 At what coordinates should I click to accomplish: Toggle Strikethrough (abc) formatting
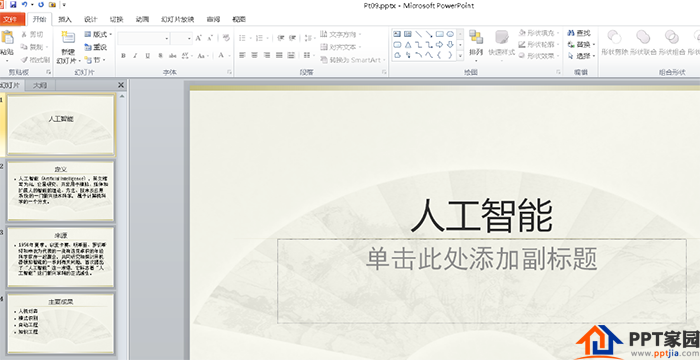(172, 56)
